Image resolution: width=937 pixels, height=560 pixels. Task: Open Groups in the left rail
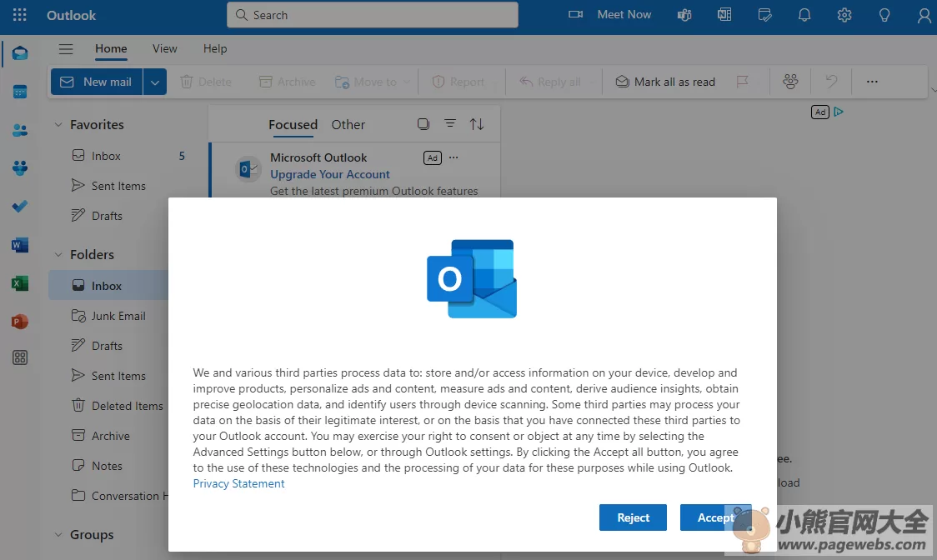coord(20,168)
